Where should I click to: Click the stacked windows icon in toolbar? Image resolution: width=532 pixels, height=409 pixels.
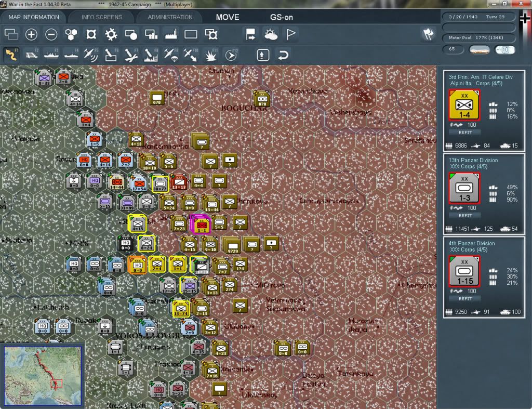point(11,34)
